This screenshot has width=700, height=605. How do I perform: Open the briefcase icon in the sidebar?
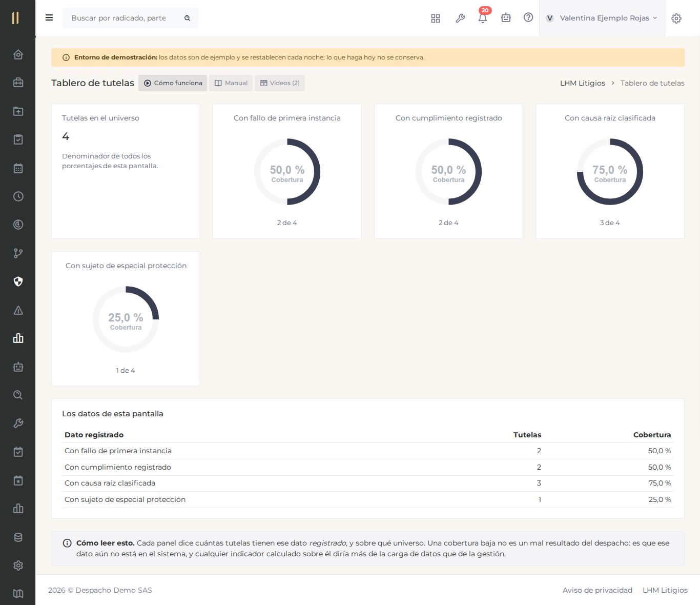click(18, 83)
